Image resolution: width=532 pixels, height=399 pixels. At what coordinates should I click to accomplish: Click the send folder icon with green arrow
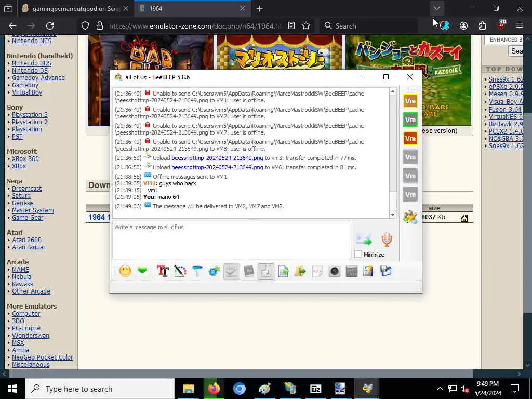click(x=300, y=271)
